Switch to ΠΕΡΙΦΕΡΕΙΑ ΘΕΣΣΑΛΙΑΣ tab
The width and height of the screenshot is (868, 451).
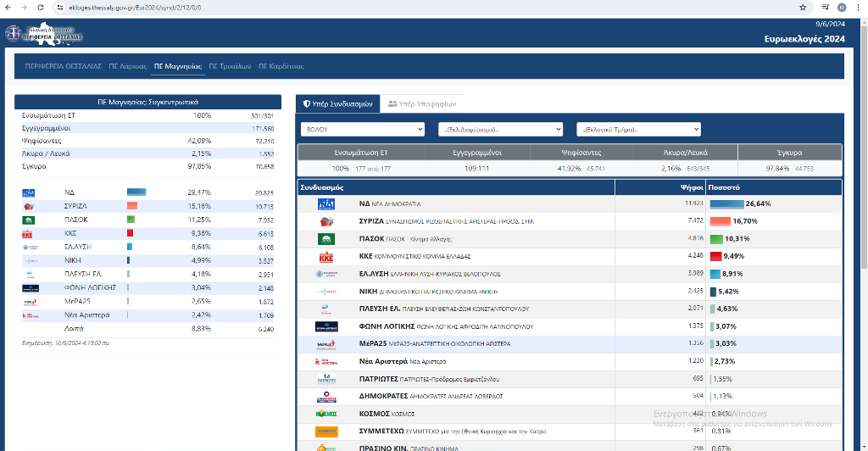pyautogui.click(x=63, y=66)
